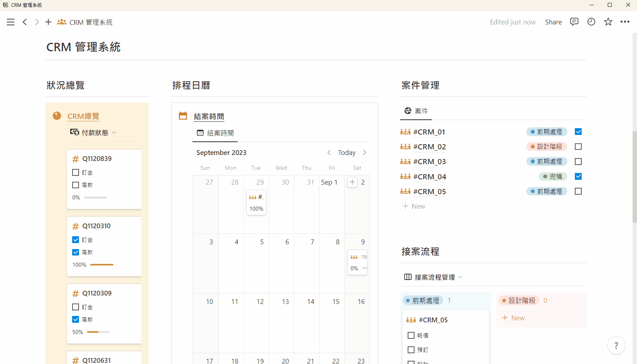Go back with the left arrow
The image size is (637, 364).
coord(25,22)
